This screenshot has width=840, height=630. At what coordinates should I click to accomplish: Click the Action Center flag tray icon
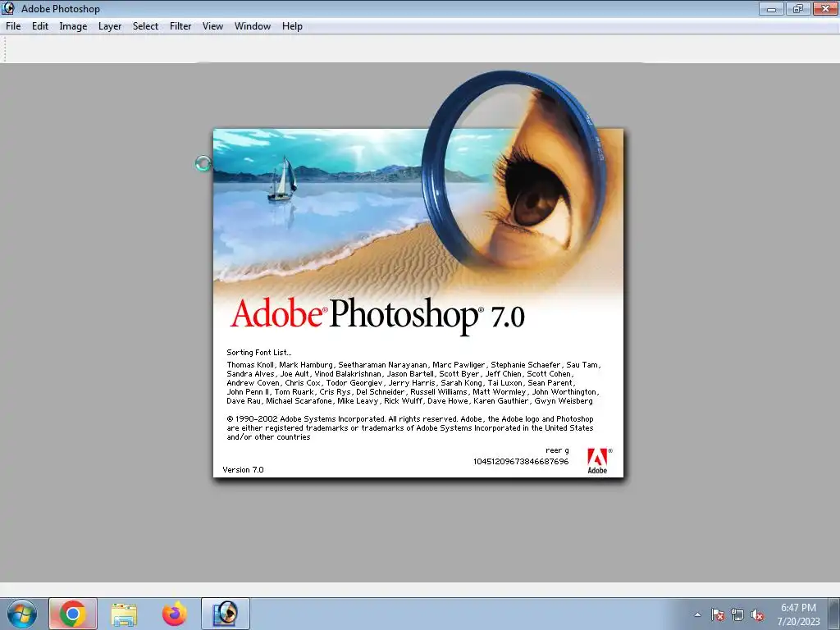[718, 614]
